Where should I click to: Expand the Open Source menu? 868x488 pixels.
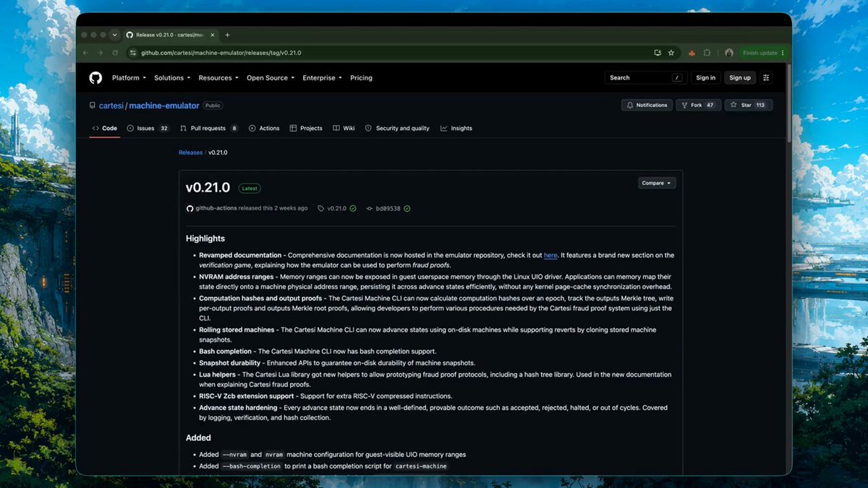(x=271, y=77)
